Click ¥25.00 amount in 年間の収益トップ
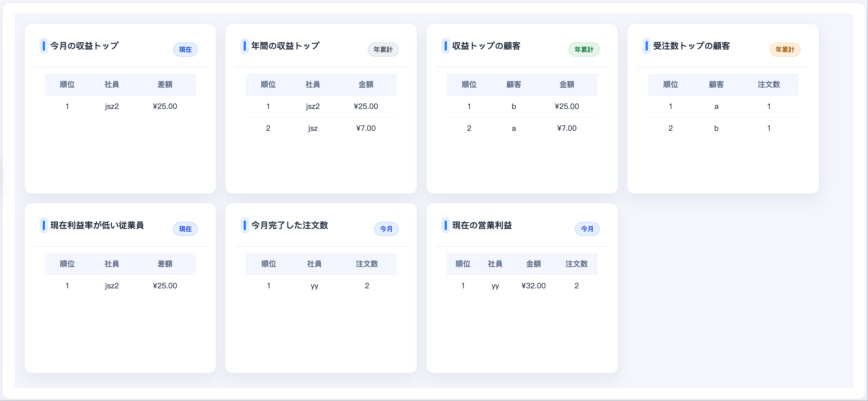868x401 pixels. [x=366, y=107]
